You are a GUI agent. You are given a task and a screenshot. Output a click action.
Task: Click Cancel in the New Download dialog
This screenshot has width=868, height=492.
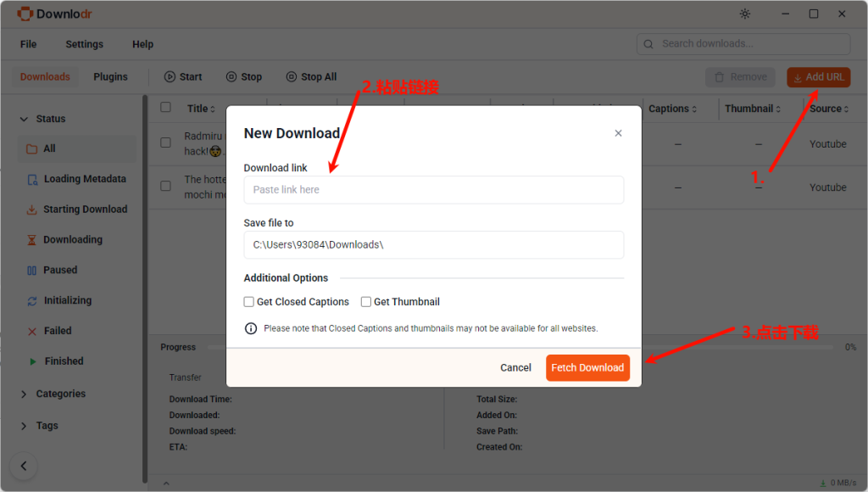coord(515,368)
